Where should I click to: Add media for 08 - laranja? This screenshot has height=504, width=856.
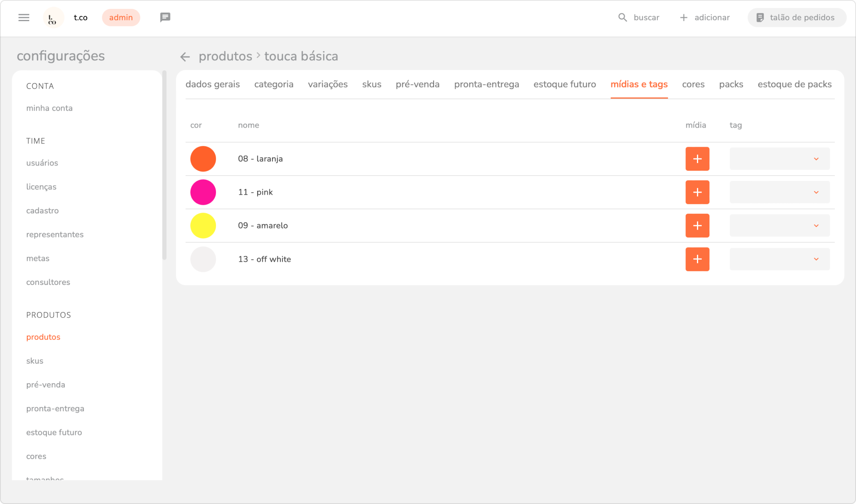pos(697,159)
